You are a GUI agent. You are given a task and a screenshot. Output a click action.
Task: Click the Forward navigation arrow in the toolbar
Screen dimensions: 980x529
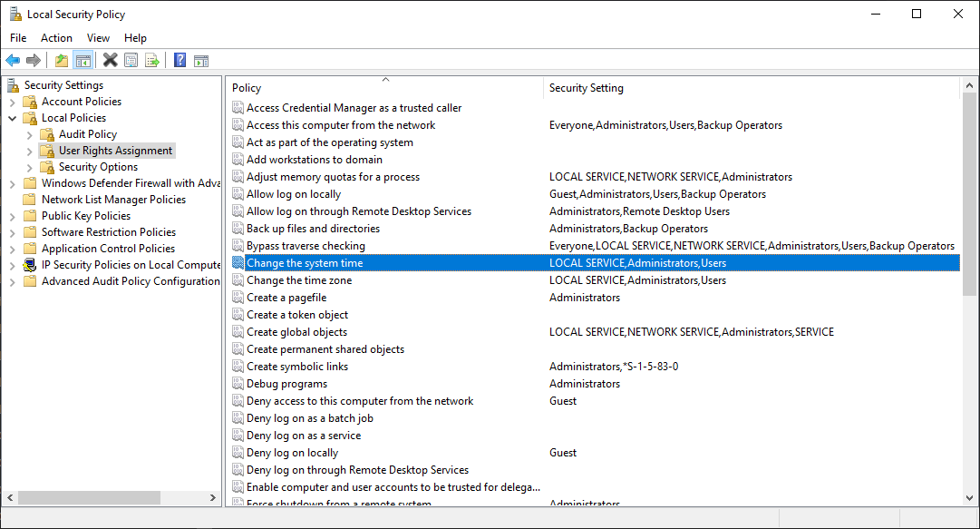(34, 60)
